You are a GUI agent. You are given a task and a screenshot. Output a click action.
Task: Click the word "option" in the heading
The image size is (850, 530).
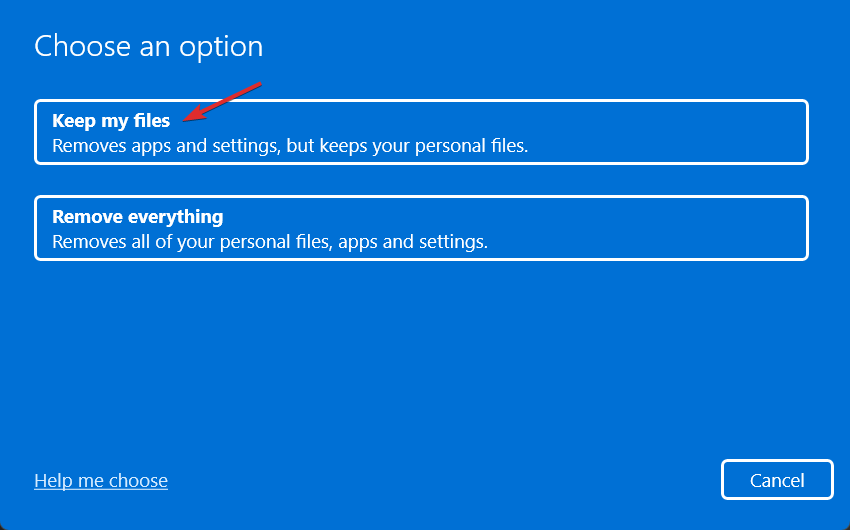tap(226, 46)
